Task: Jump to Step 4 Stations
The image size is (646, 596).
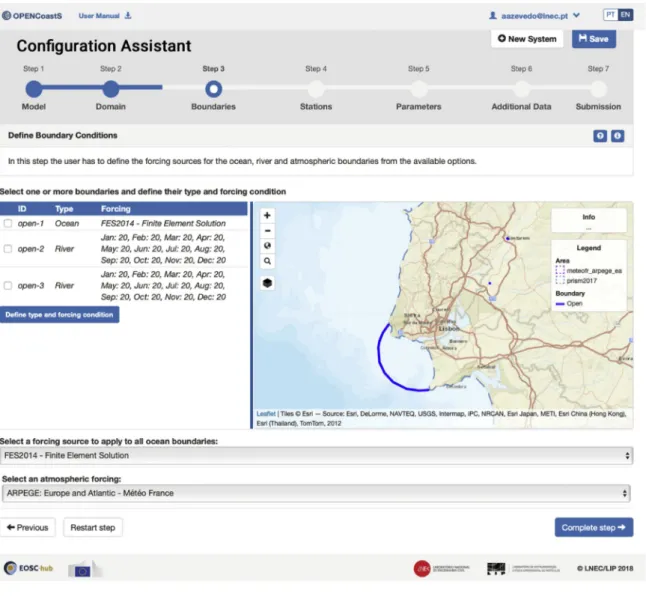Action: click(x=316, y=89)
